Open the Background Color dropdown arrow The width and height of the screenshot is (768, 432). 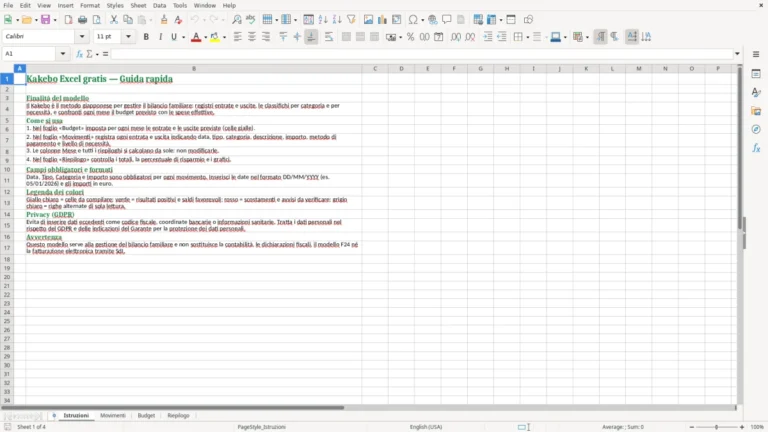click(x=224, y=37)
